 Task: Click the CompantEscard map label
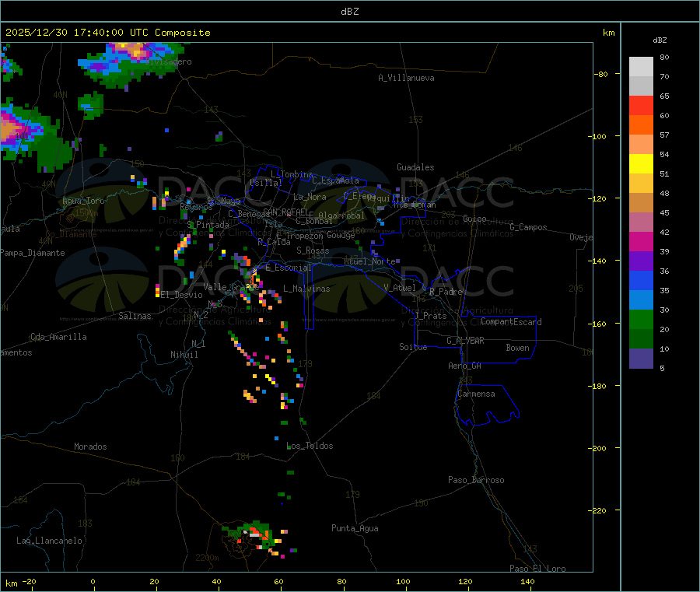(512, 322)
